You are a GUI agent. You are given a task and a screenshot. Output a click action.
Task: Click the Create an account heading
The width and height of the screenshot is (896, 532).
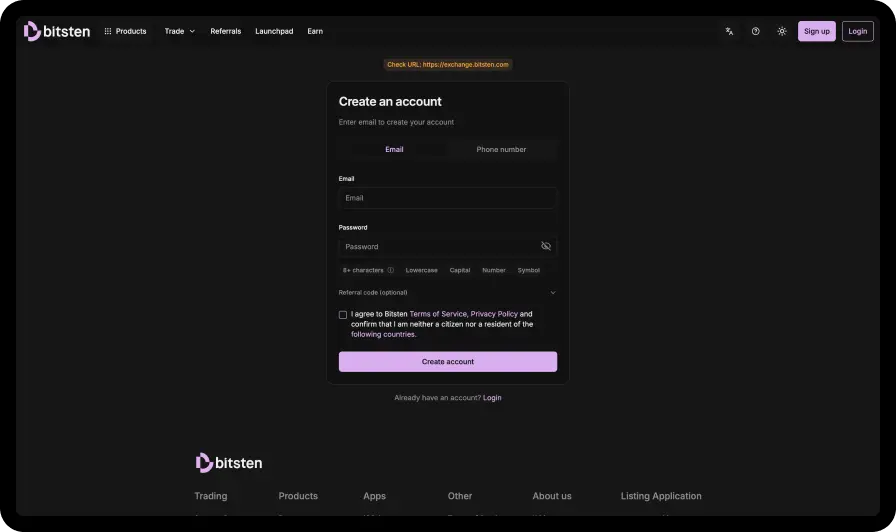(x=390, y=102)
